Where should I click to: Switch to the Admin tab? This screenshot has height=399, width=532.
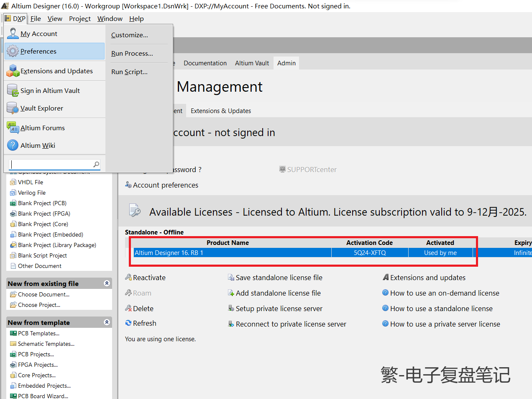pos(286,63)
